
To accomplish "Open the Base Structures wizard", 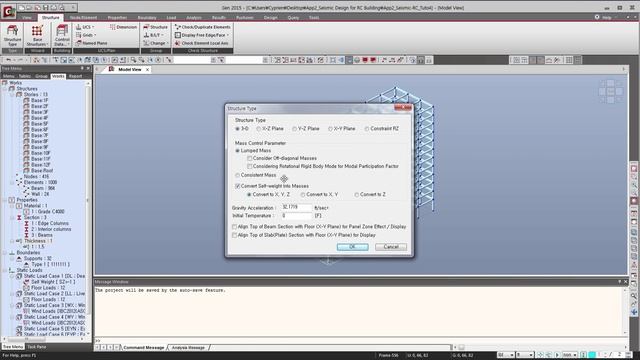I will (x=37, y=36).
